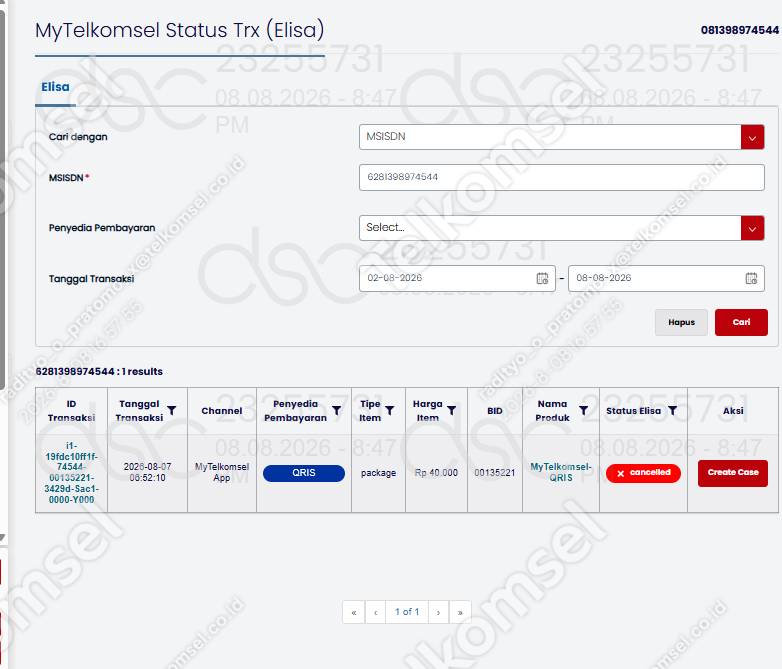Click the QRIS payment provider badge
This screenshot has width=782, height=669.
(x=304, y=473)
